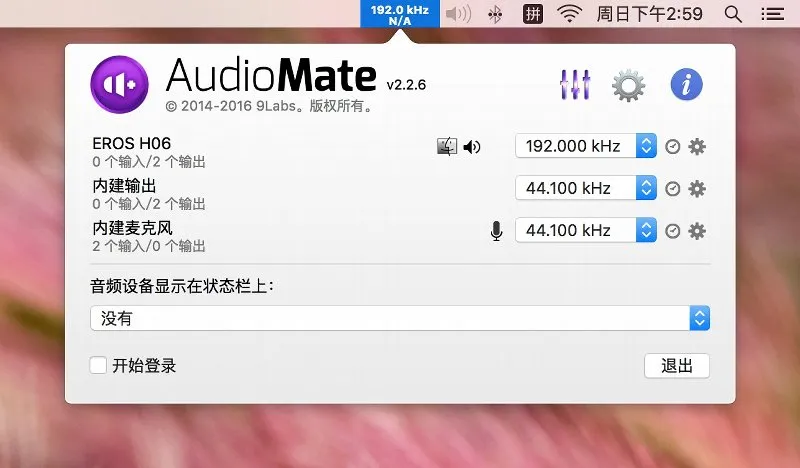Open Spotlight search icon
Screen dimensions: 800x468
pos(733,14)
